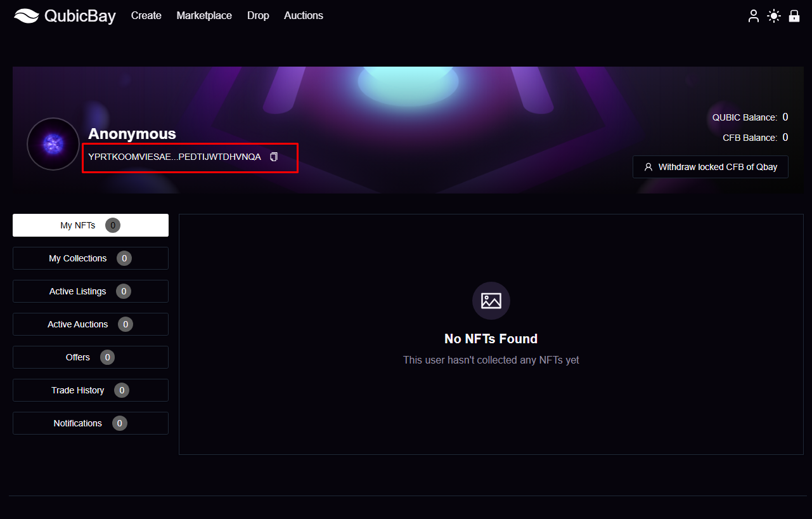This screenshot has width=812, height=519.
Task: Copy the wallet address
Action: click(274, 157)
